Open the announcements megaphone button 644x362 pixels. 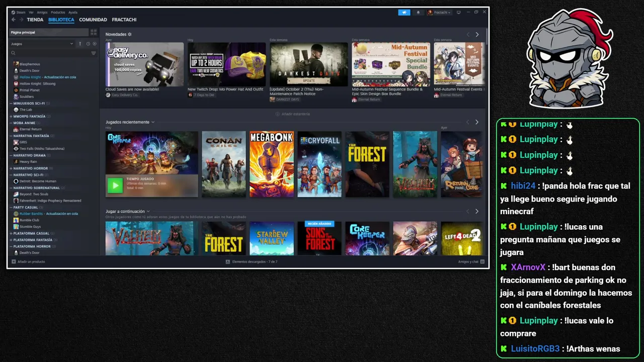click(404, 12)
